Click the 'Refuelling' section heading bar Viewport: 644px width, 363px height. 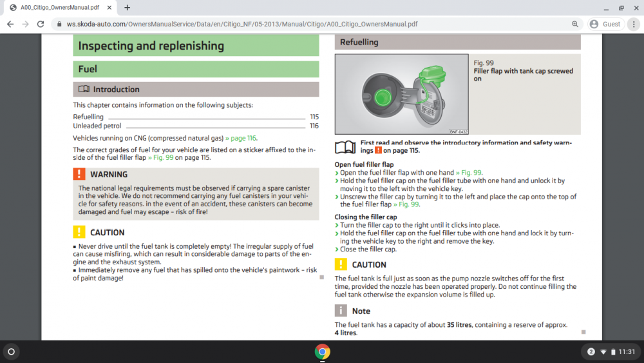point(457,42)
